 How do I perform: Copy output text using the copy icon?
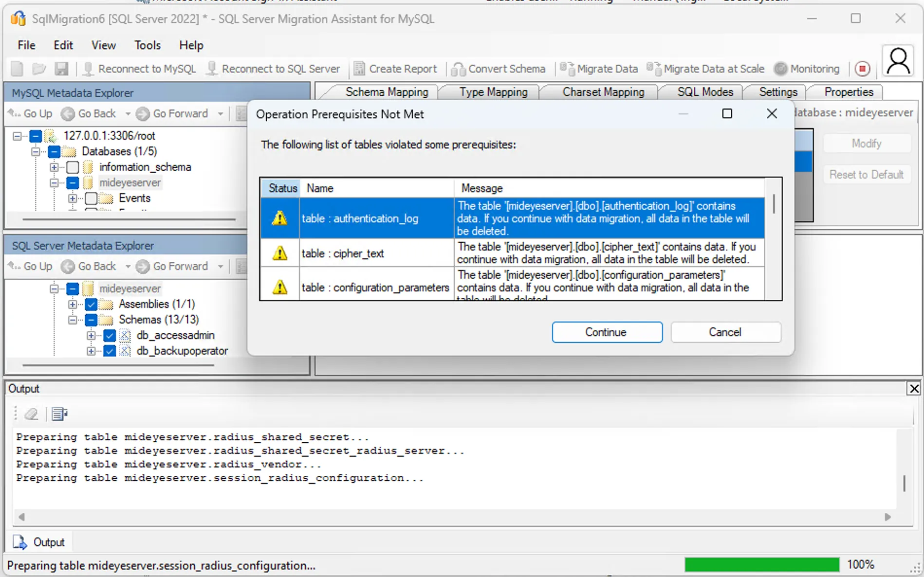pos(58,414)
